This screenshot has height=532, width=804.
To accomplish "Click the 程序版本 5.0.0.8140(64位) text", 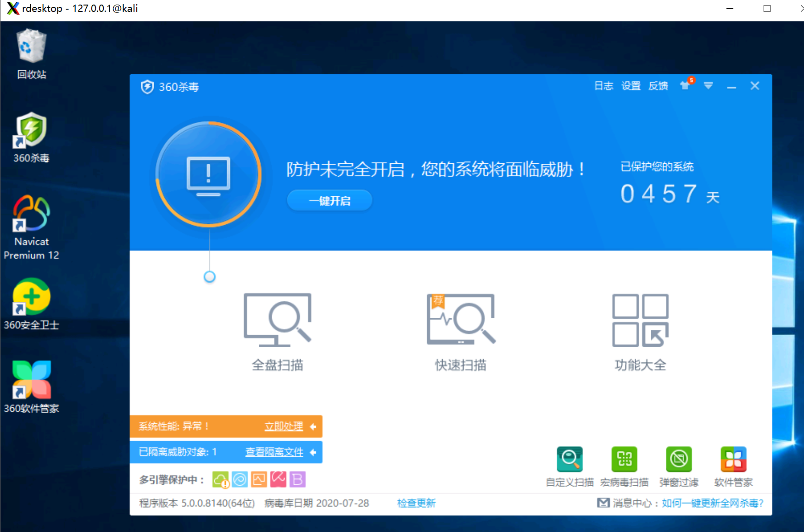I will pyautogui.click(x=197, y=503).
